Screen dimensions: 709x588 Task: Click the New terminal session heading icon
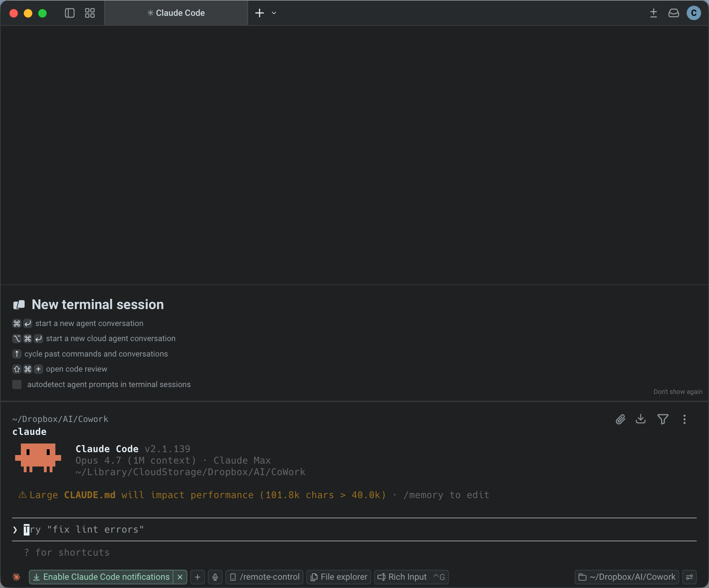pos(19,305)
